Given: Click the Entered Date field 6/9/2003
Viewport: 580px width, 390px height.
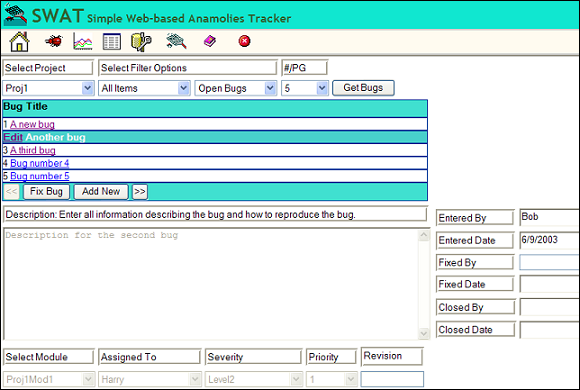Looking at the screenshot, I should [x=550, y=240].
